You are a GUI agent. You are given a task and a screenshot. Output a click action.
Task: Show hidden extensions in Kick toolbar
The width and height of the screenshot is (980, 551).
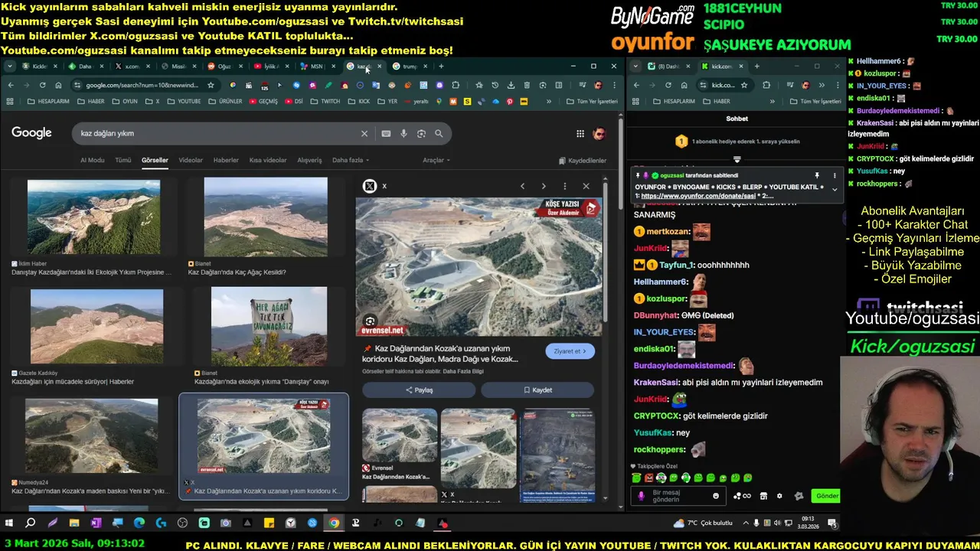pos(822,85)
